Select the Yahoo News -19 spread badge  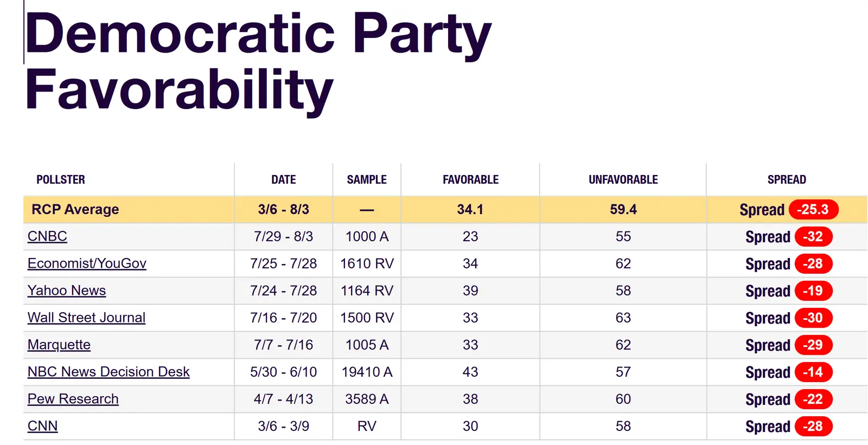point(813,291)
